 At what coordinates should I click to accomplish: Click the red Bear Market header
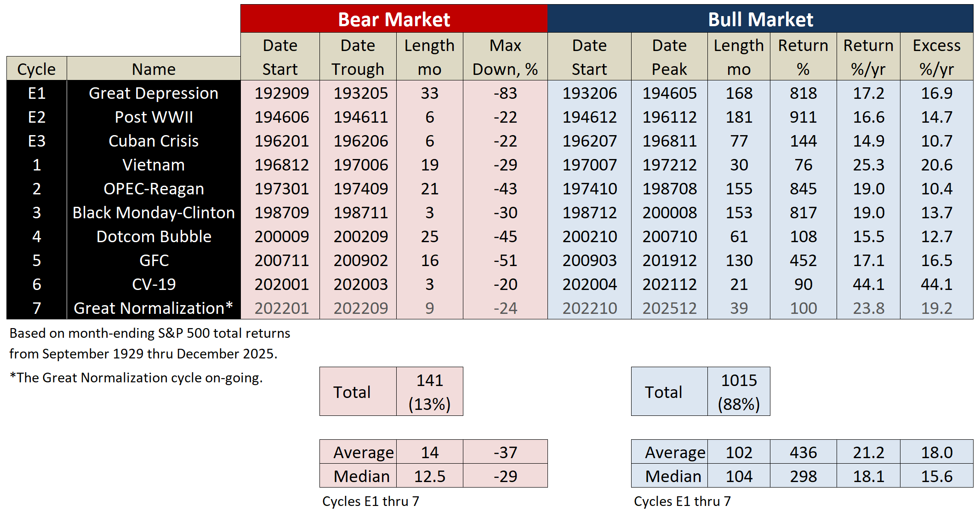click(394, 19)
